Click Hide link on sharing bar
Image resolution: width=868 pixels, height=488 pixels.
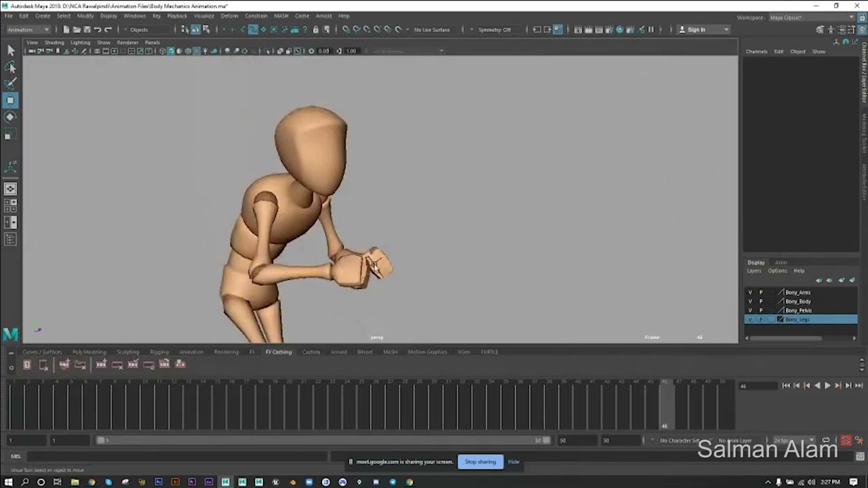pos(513,462)
